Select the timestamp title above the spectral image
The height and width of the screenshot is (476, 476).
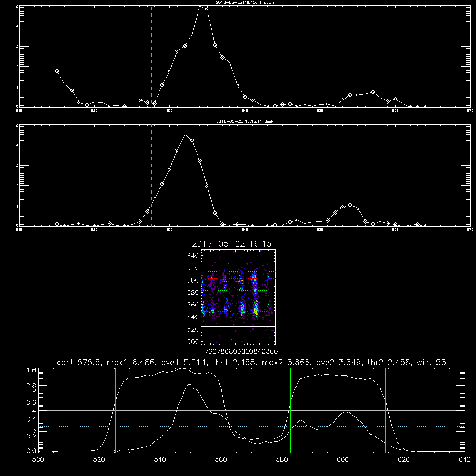point(238,244)
